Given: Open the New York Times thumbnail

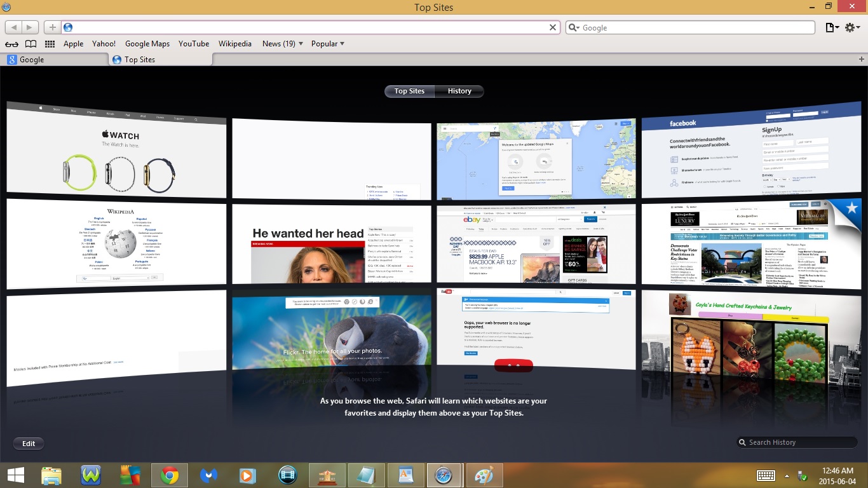Looking at the screenshot, I should point(751,243).
